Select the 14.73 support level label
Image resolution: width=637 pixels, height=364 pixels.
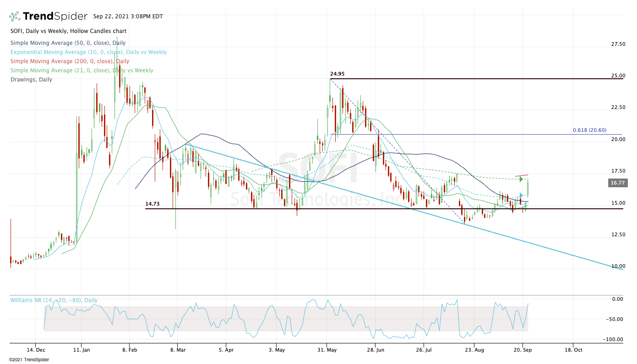coord(152,204)
